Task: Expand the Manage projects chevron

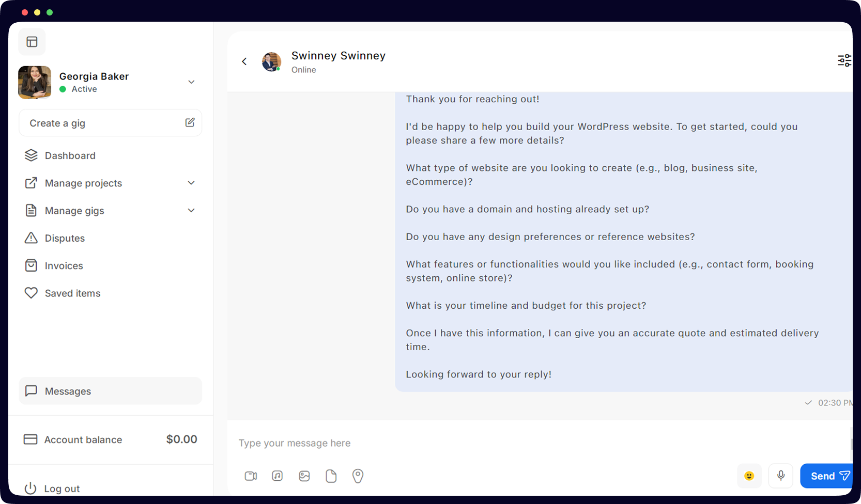Action: point(191,183)
